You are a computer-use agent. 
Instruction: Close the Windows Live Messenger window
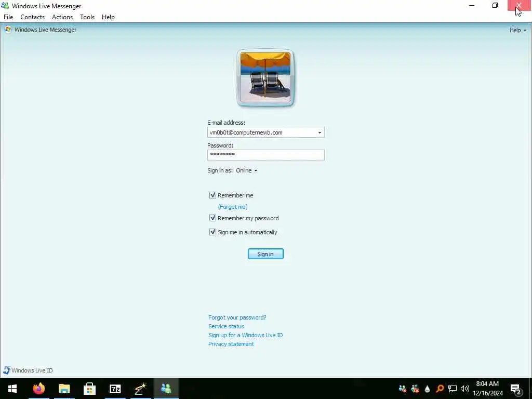519,5
